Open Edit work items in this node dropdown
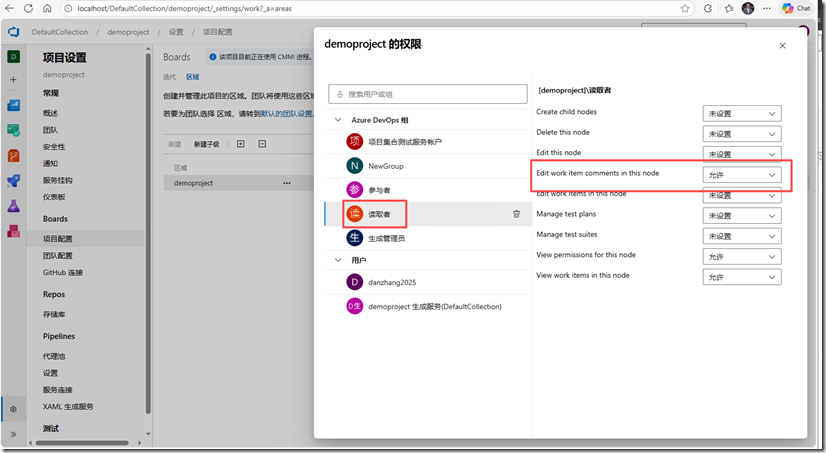 click(742, 195)
